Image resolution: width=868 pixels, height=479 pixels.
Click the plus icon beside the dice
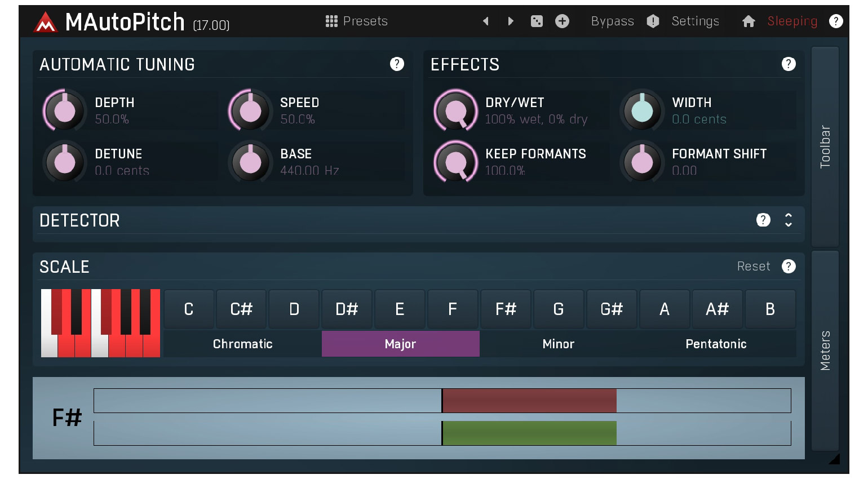[562, 21]
